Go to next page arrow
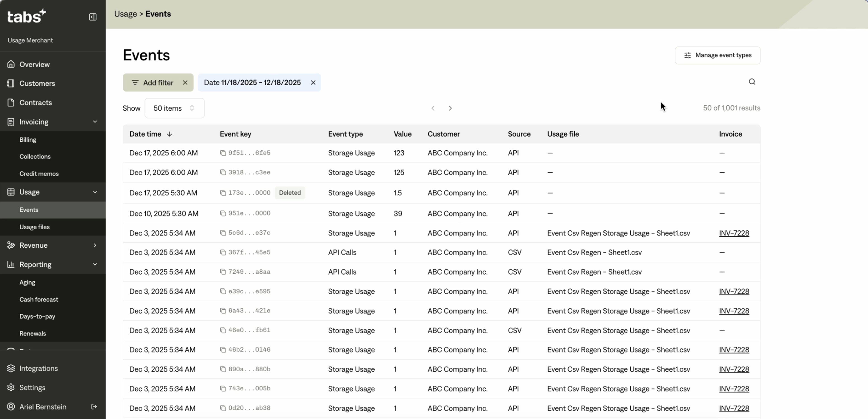 pos(450,108)
